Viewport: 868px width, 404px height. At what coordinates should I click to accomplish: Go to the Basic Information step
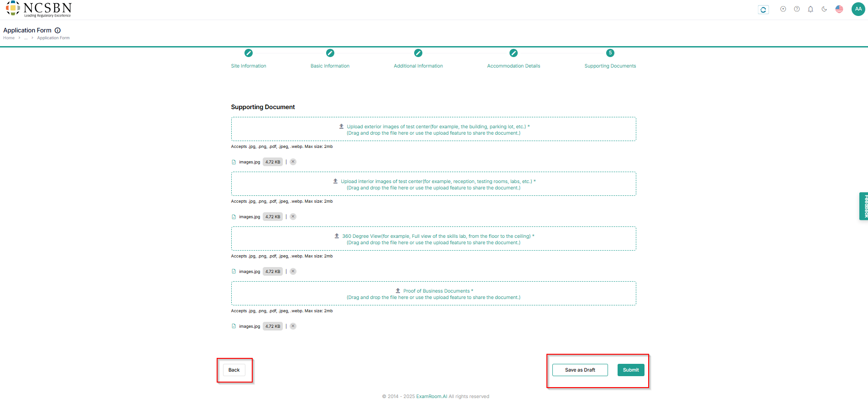pyautogui.click(x=330, y=66)
